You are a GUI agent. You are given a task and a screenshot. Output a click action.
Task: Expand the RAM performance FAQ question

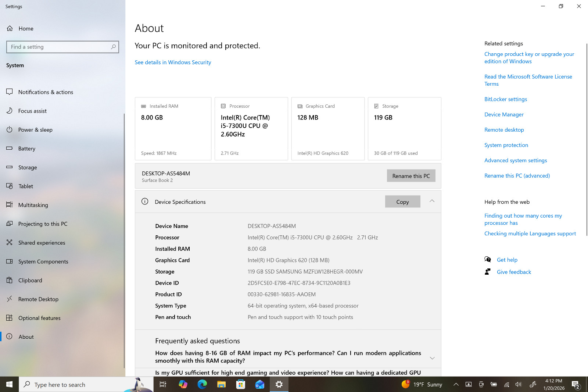tap(432, 358)
